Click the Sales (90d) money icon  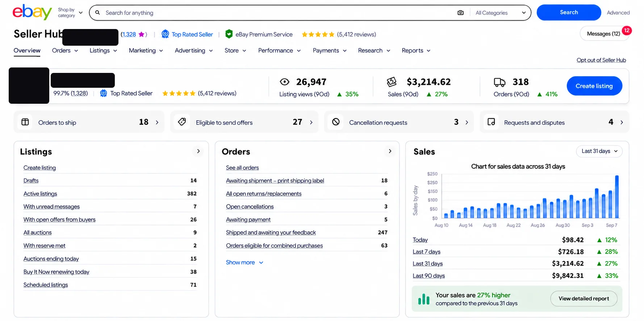tap(392, 82)
